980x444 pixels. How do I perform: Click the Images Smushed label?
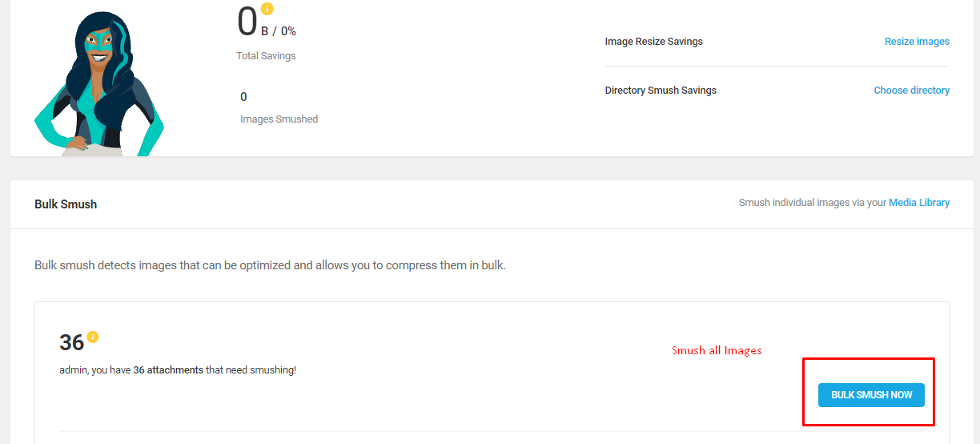point(279,119)
